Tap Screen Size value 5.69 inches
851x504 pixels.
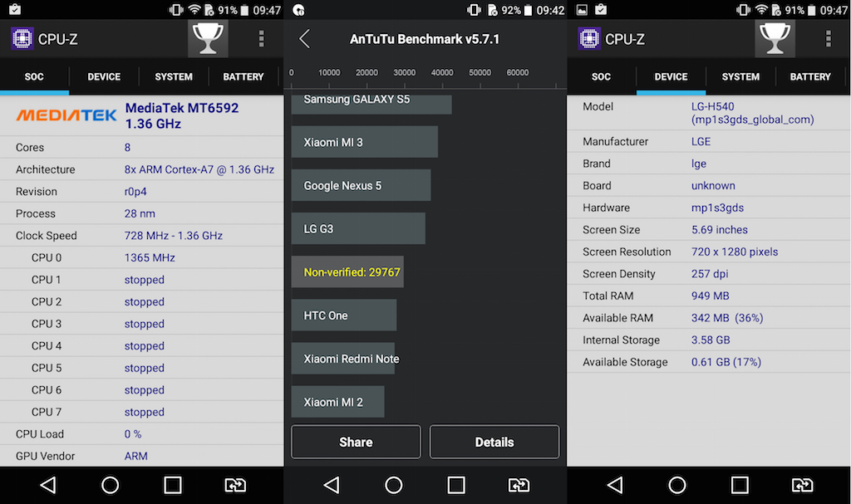coord(720,229)
